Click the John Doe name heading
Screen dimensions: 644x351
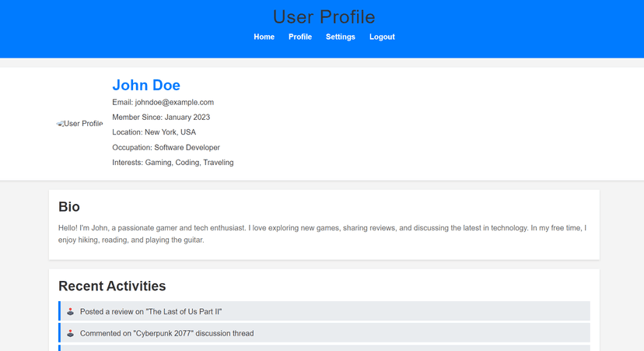click(x=146, y=85)
